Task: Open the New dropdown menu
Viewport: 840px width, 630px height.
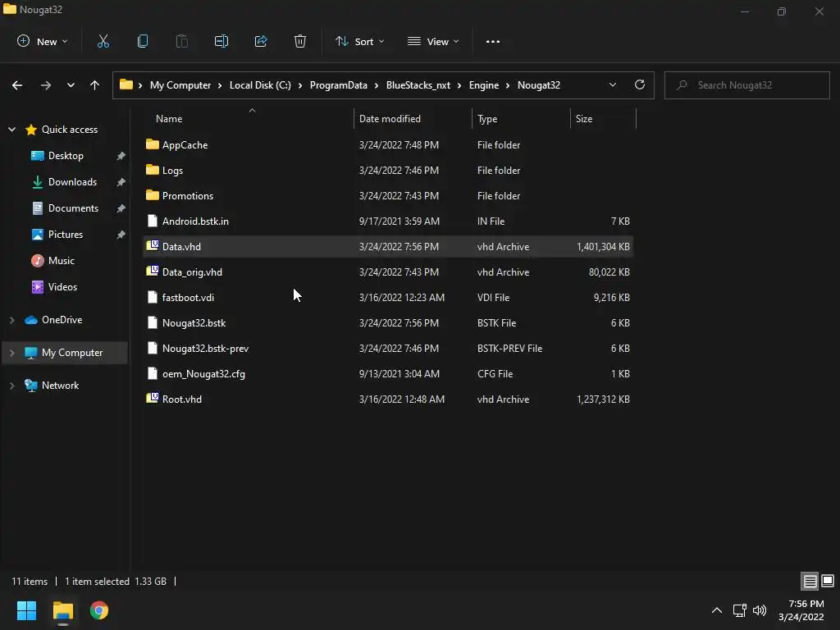Action: (43, 41)
